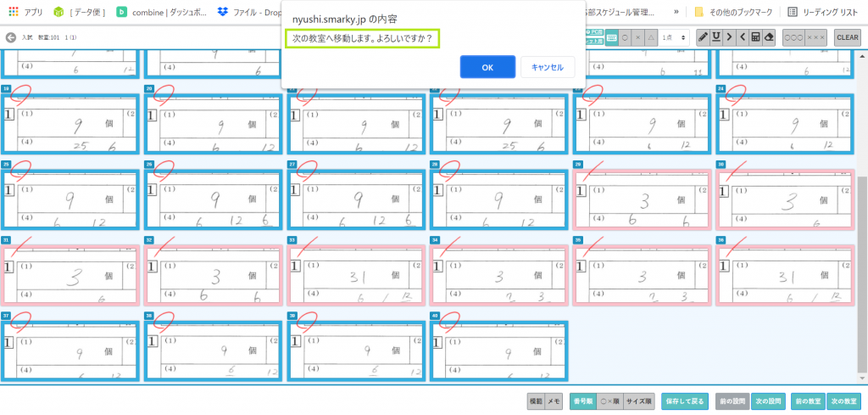Screen dimensions: 868x415
Task: Go back with the left arrow icon
Action: [10, 37]
